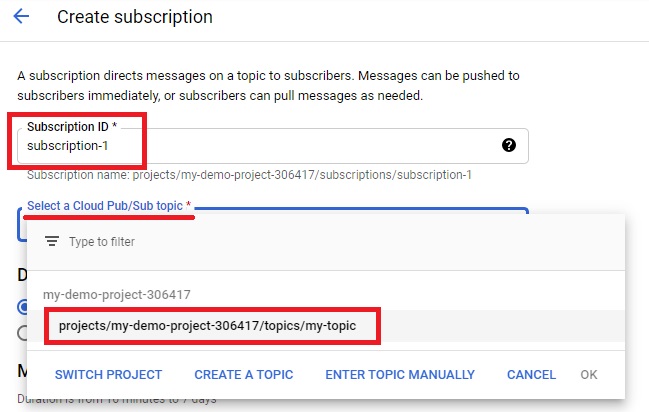Click the my-demo-project-306417 group header
The height and width of the screenshot is (412, 649).
pyautogui.click(x=117, y=294)
